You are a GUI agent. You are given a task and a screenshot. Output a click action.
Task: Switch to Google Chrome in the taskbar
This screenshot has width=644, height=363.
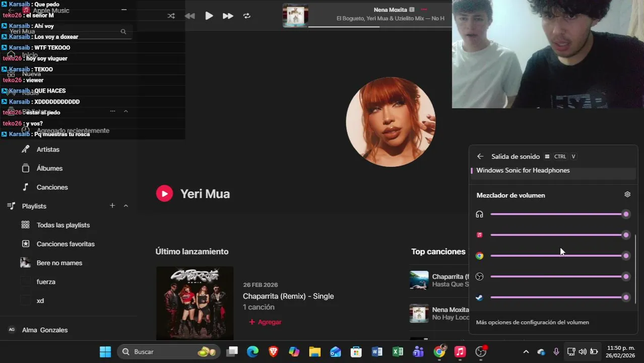[439, 351]
